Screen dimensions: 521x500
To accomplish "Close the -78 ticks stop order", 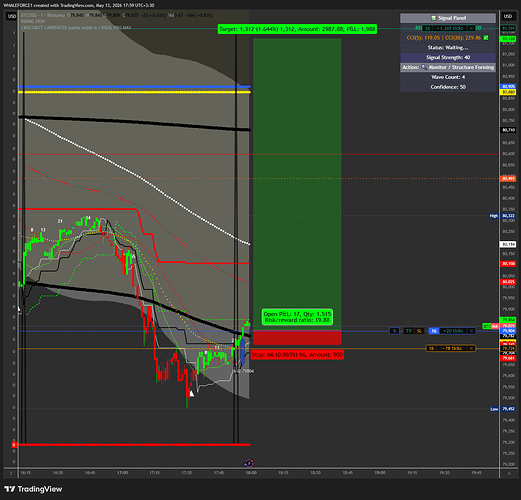I will (471, 348).
